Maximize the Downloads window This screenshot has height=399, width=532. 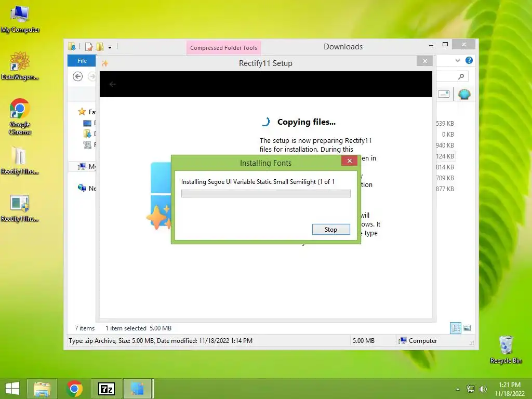(x=445, y=45)
